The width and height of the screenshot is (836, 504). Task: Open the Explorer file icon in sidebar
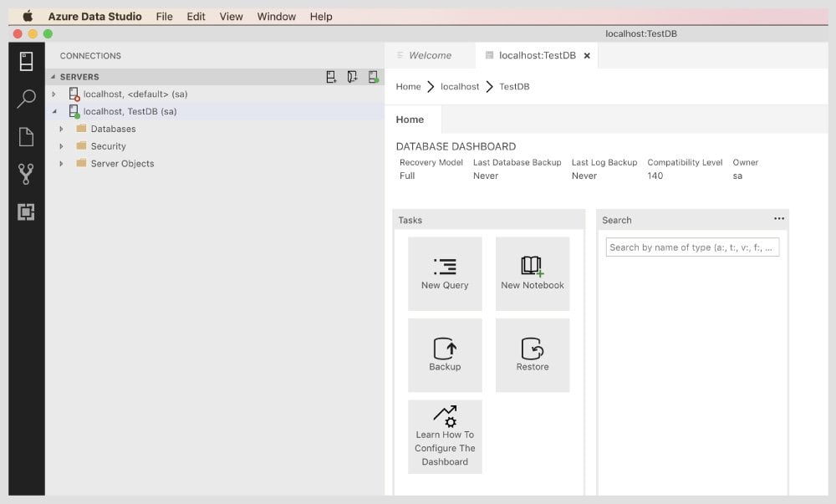click(26, 137)
